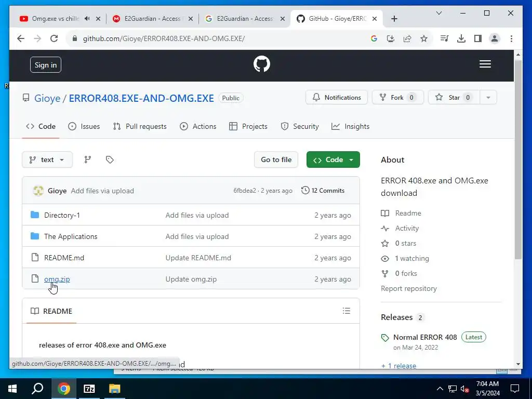Click the Sign in button
Viewport: 532px width, 399px height.
46,65
